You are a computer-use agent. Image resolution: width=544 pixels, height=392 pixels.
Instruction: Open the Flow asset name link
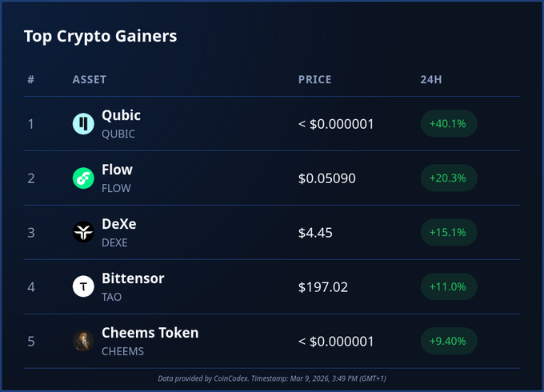pyautogui.click(x=117, y=170)
